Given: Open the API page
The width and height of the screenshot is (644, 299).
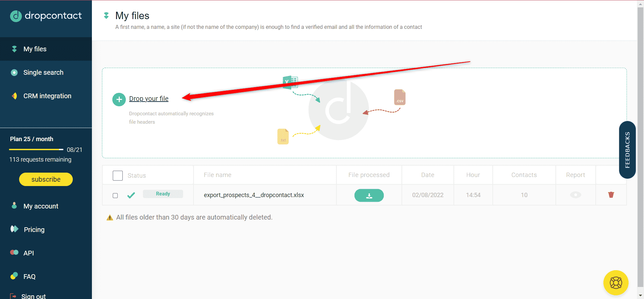Looking at the screenshot, I should [x=29, y=253].
